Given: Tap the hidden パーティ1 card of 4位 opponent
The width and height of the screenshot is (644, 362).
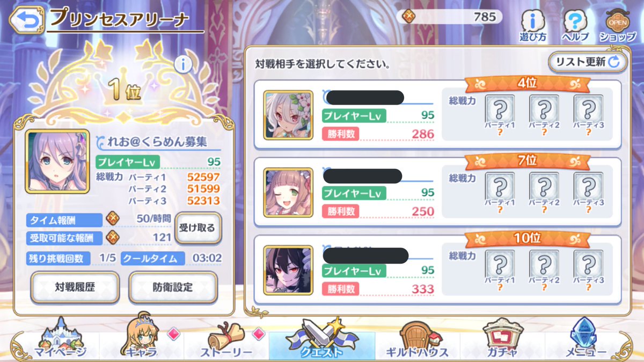Looking at the screenshot, I should click(x=500, y=115).
